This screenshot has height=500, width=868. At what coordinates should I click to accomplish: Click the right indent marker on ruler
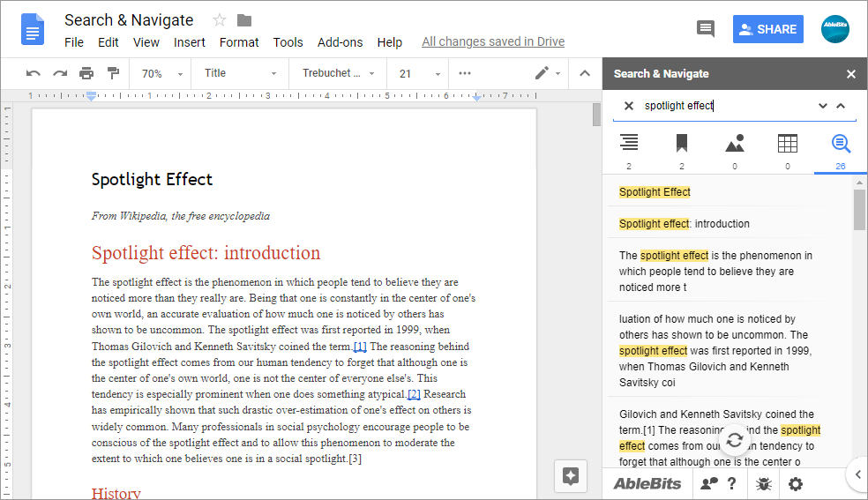[477, 97]
